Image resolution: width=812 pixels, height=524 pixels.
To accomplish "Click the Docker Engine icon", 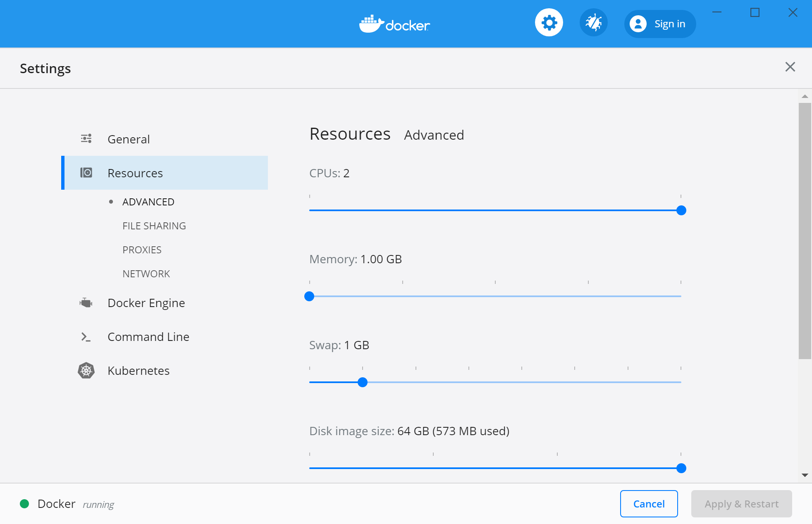I will pyautogui.click(x=86, y=303).
